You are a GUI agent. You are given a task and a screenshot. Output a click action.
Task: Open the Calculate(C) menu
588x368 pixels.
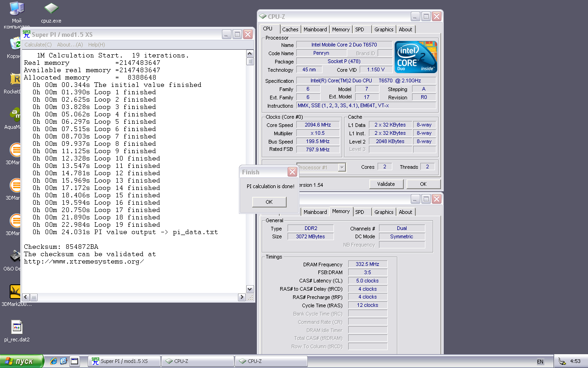tap(38, 45)
